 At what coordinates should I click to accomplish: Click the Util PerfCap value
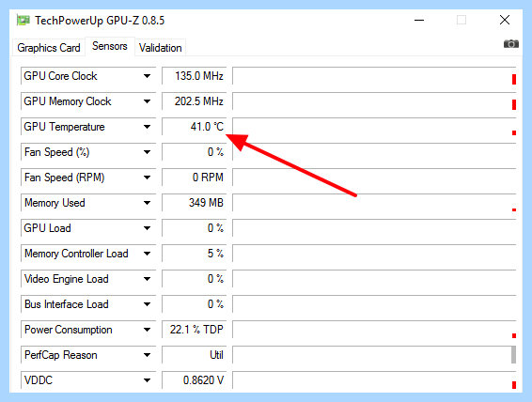point(194,355)
